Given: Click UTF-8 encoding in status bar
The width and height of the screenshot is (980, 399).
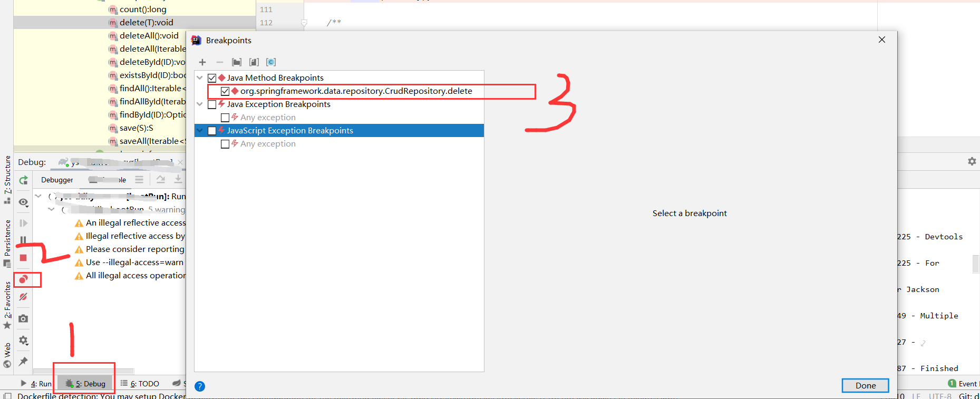Looking at the screenshot, I should [x=940, y=396].
